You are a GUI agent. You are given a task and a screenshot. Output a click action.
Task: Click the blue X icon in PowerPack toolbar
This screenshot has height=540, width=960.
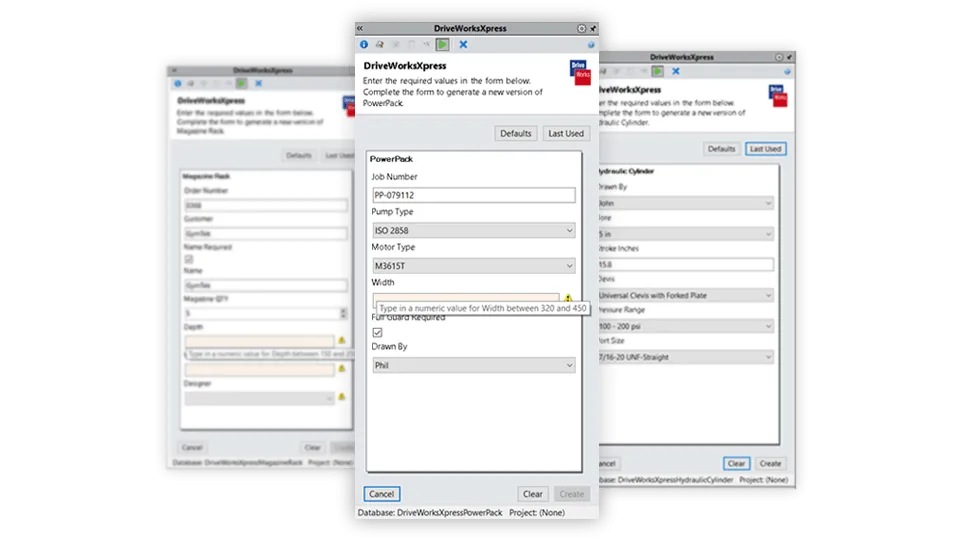pos(463,45)
